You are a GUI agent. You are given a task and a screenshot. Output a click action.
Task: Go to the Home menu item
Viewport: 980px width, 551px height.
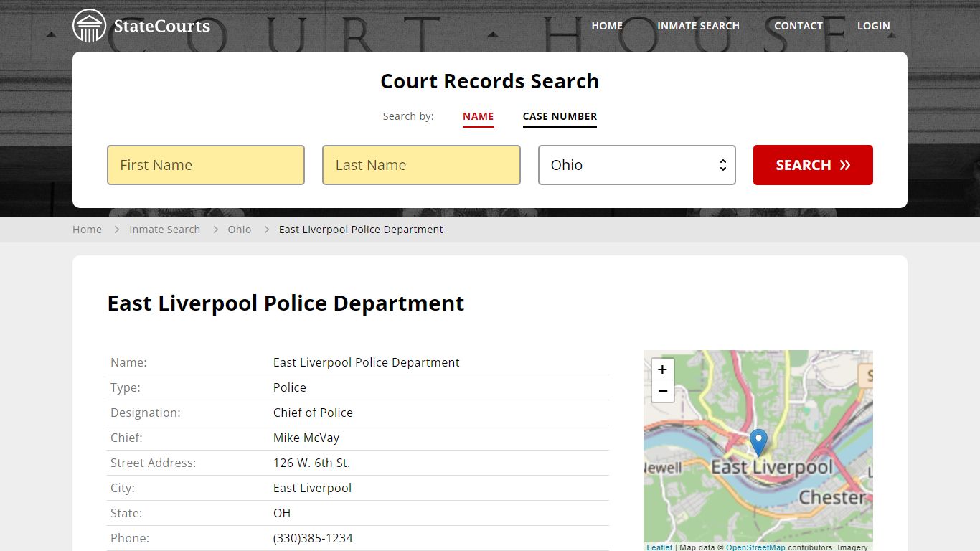[607, 26]
